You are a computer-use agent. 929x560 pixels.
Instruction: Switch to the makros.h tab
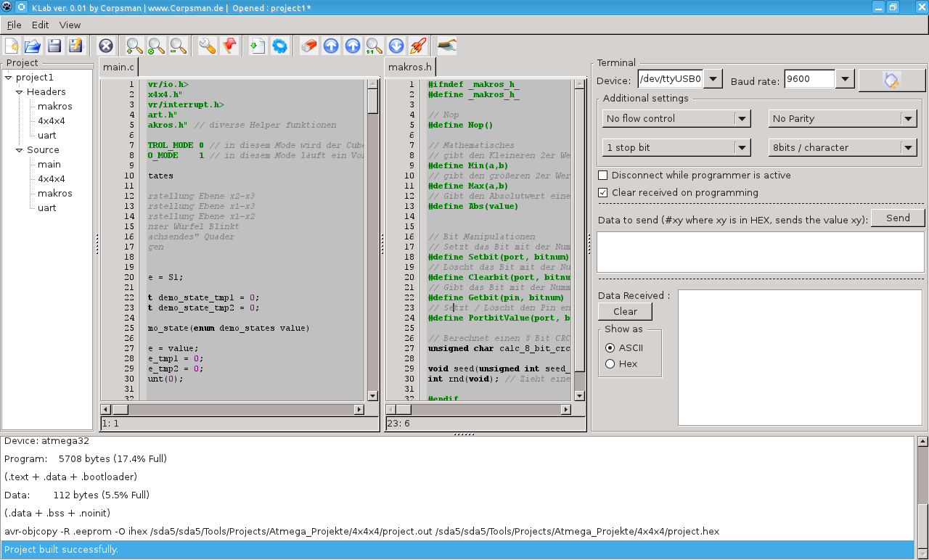click(410, 67)
